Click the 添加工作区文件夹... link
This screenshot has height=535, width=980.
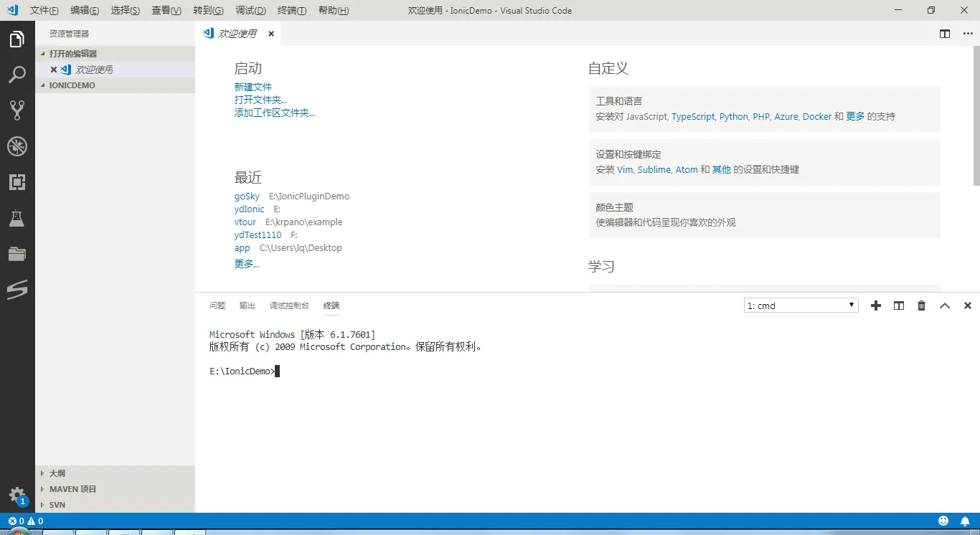(275, 113)
